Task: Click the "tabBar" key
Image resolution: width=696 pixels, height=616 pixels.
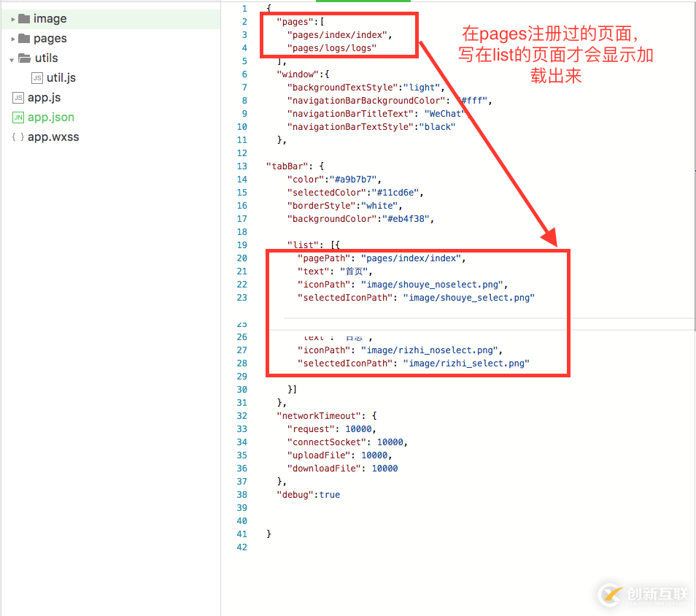Action: 287,166
